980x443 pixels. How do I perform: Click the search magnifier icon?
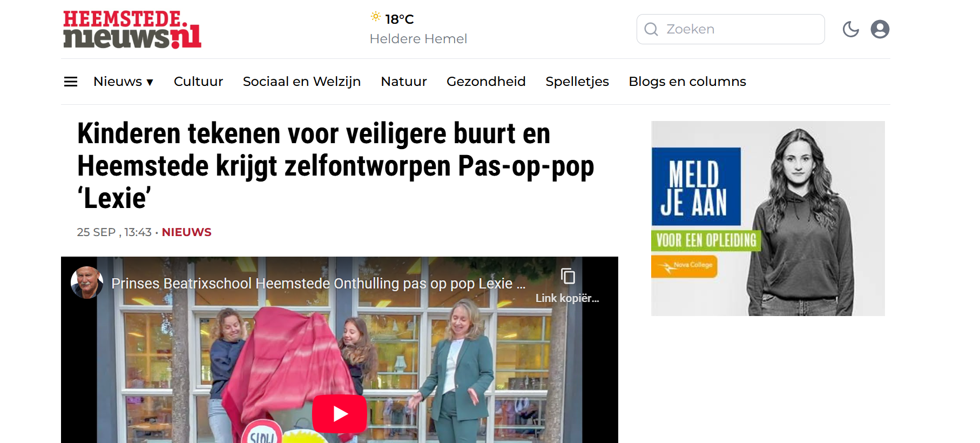(651, 29)
